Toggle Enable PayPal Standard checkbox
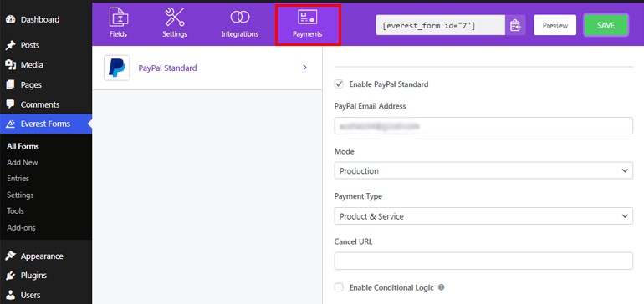 340,84
